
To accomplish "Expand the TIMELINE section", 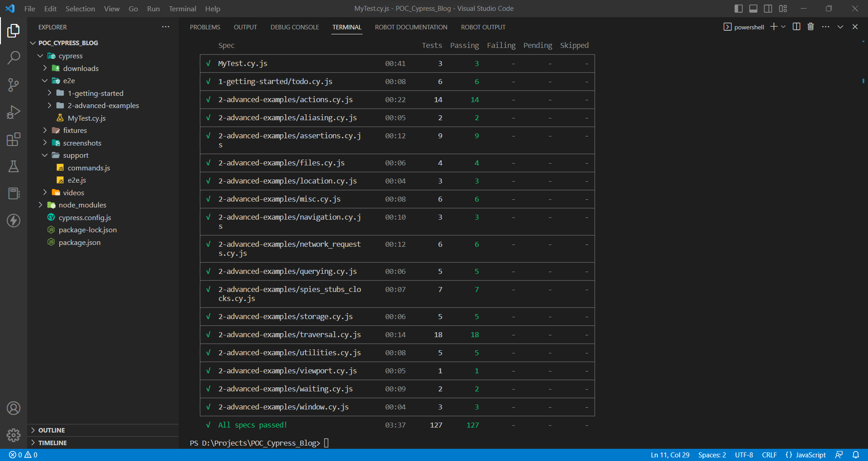I will point(103,443).
